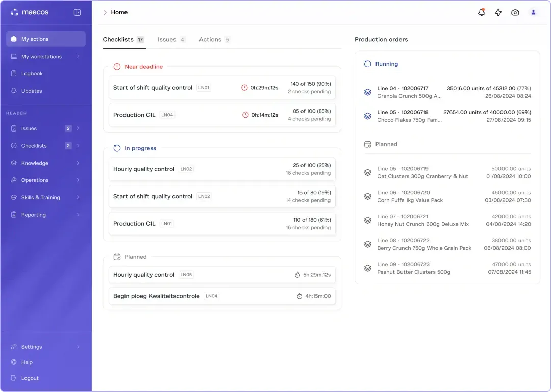This screenshot has height=392, width=551.
Task: Expand the Checklists sidebar chevron
Action: pyautogui.click(x=78, y=146)
